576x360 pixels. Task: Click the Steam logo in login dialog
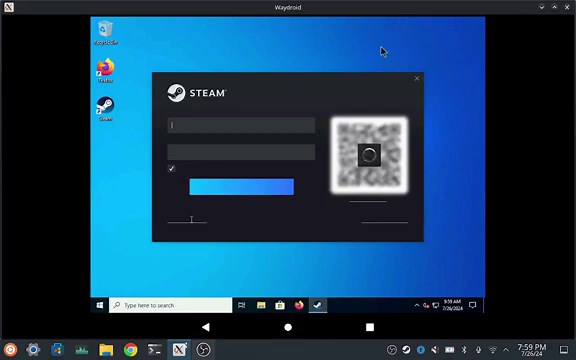pyautogui.click(x=197, y=93)
